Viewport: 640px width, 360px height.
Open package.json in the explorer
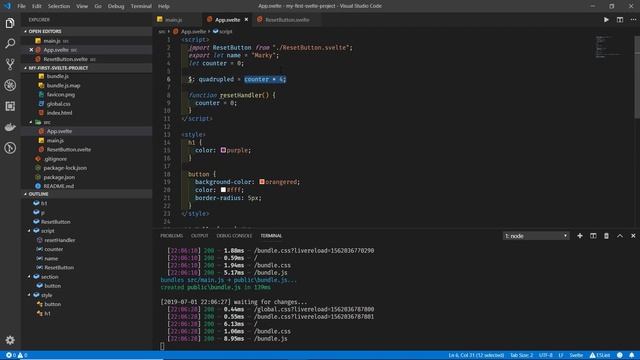click(59, 177)
